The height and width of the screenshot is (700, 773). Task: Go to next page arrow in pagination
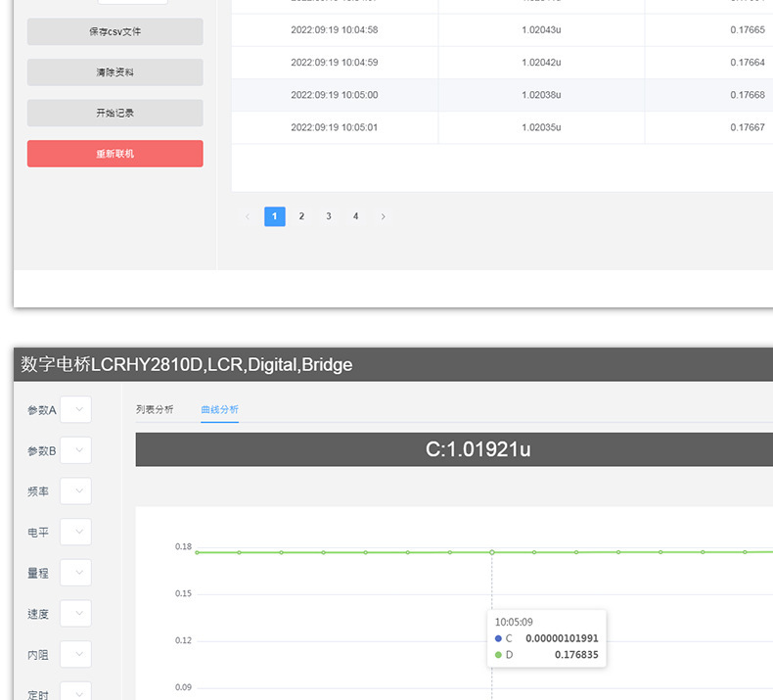tap(383, 216)
